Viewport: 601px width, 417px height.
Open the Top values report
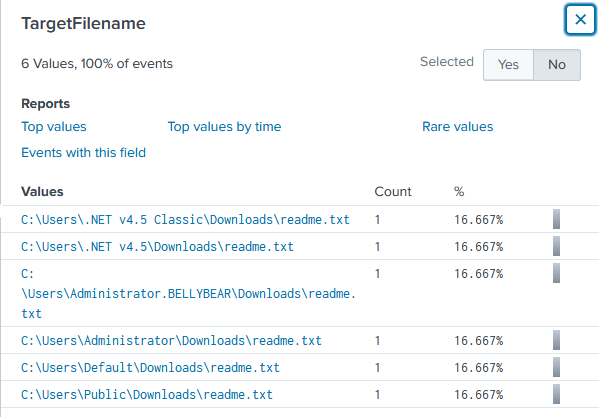54,127
